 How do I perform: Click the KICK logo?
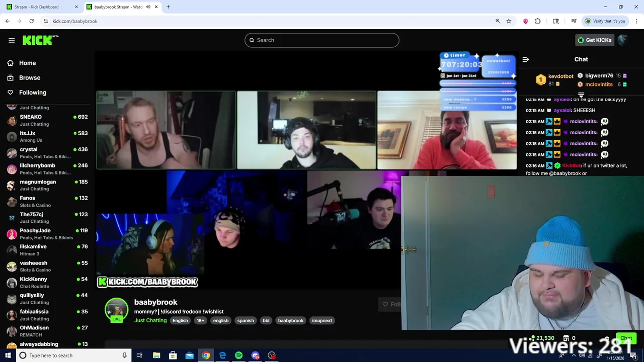pos(40,40)
